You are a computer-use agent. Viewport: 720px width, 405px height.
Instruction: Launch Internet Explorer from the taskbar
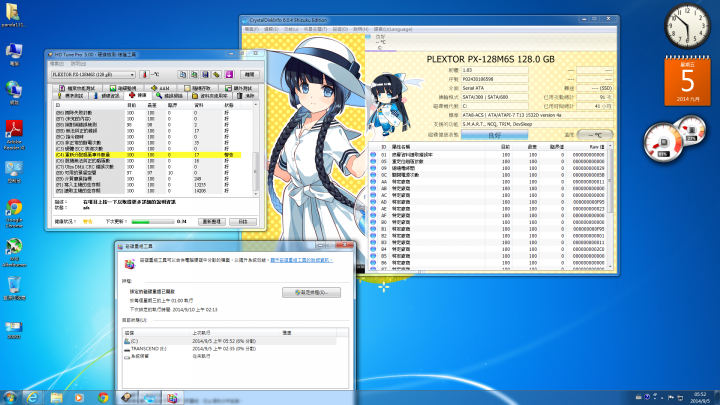pyautogui.click(x=32, y=397)
